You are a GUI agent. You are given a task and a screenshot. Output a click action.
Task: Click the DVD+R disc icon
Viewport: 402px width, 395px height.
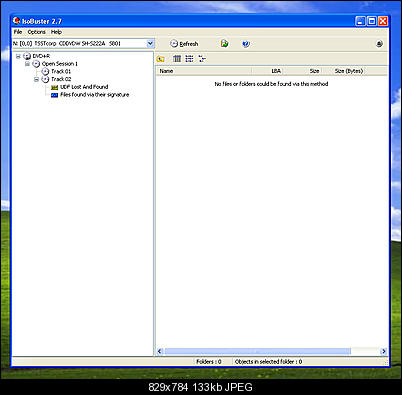tap(27, 56)
